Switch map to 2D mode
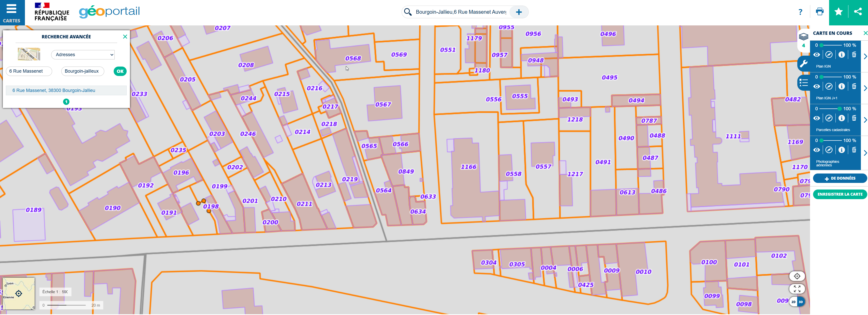The image size is (868, 315). coord(793,302)
